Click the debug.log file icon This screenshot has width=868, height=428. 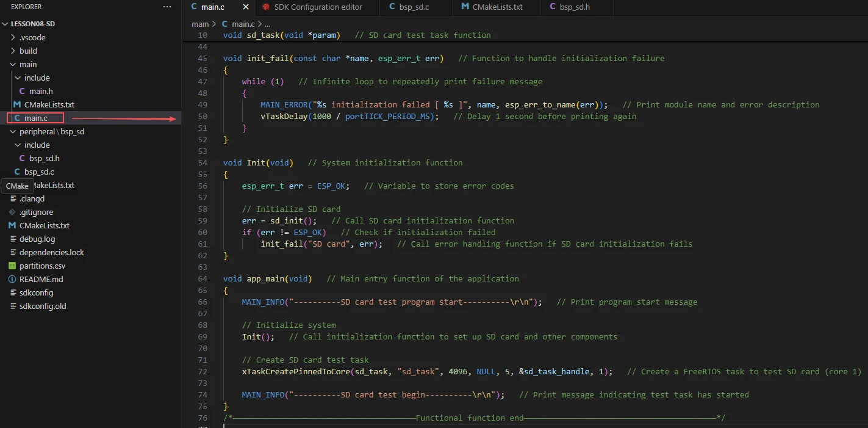pos(12,239)
